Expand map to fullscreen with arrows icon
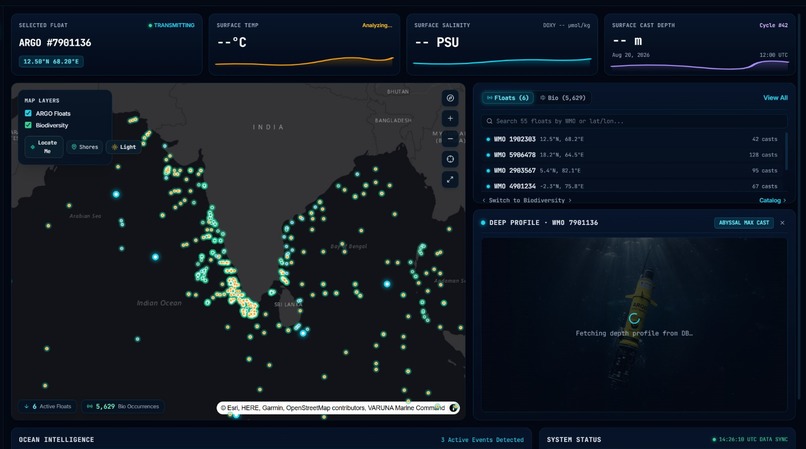Screen dimensions: 806x449 (x=450, y=179)
